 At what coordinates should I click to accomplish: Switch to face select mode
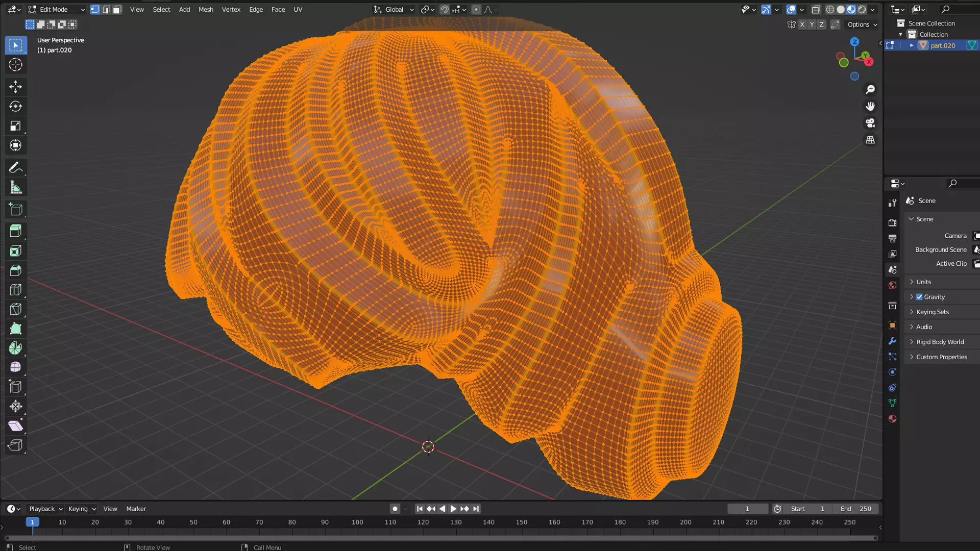click(x=117, y=10)
